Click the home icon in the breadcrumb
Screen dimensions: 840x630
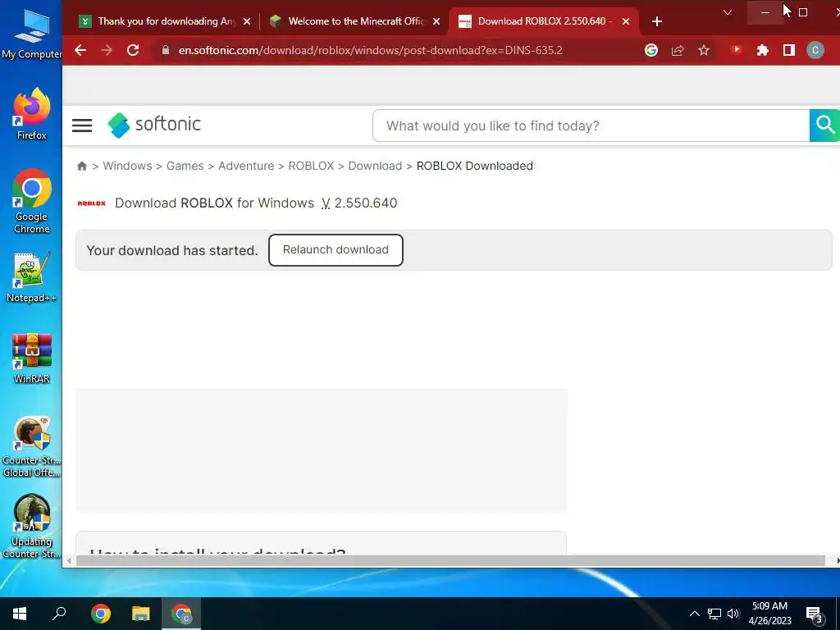(x=82, y=166)
